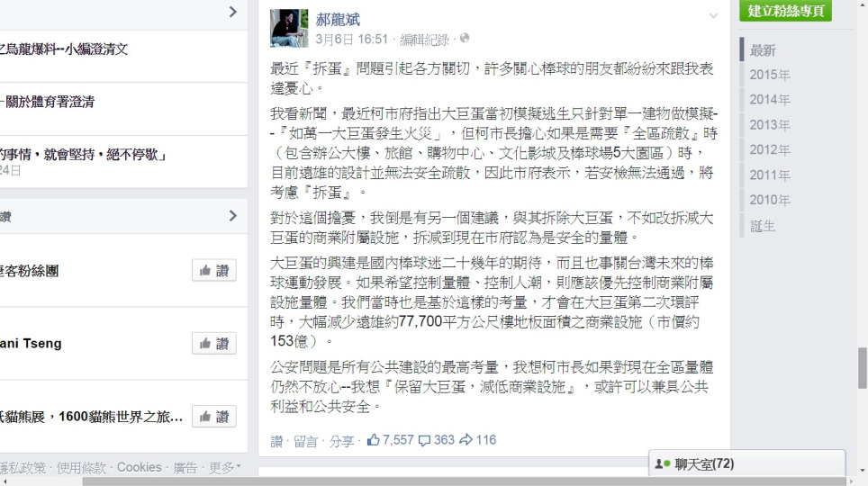Screen dimensions: 868x486
Task: Like the 客粉絲團 page
Action: point(214,271)
